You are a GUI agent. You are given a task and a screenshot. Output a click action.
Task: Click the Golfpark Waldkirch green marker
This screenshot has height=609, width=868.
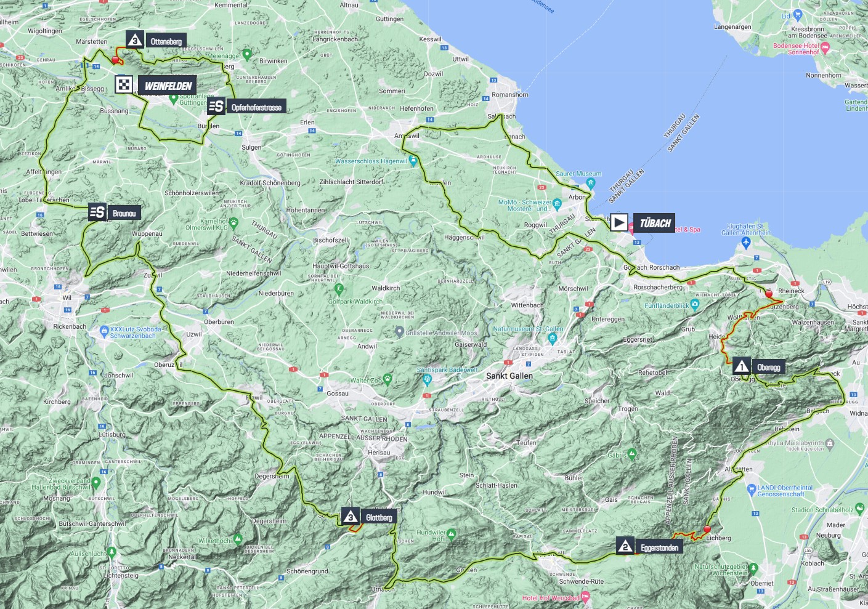click(x=339, y=288)
